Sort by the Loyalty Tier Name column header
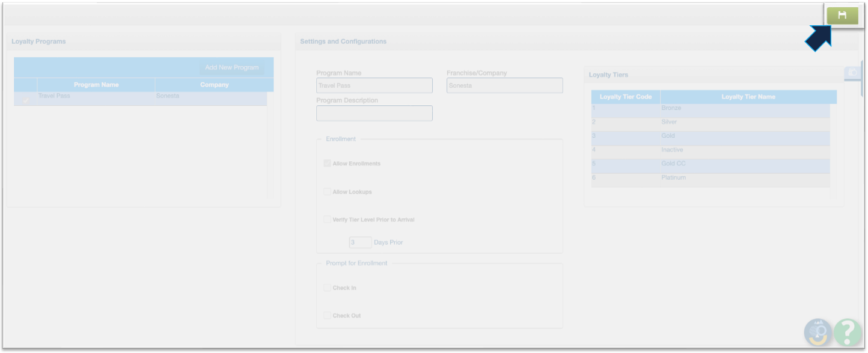This screenshot has width=868, height=353. [748, 97]
